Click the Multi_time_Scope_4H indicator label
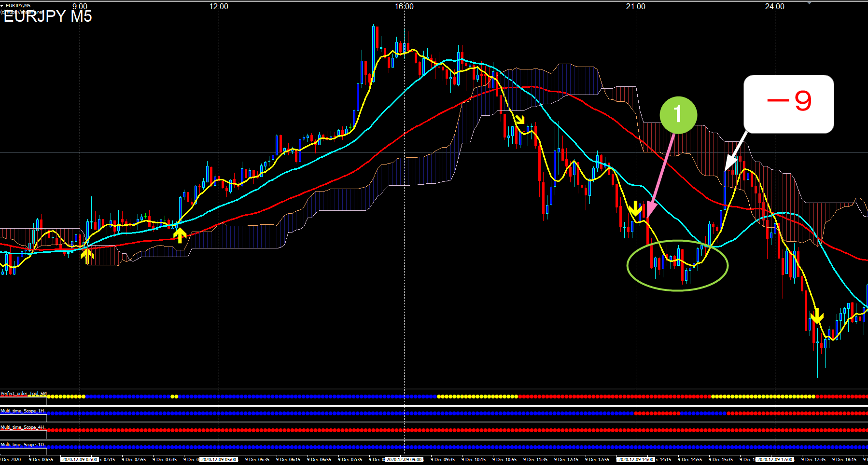Image resolution: width=868 pixels, height=466 pixels. pos(22,427)
